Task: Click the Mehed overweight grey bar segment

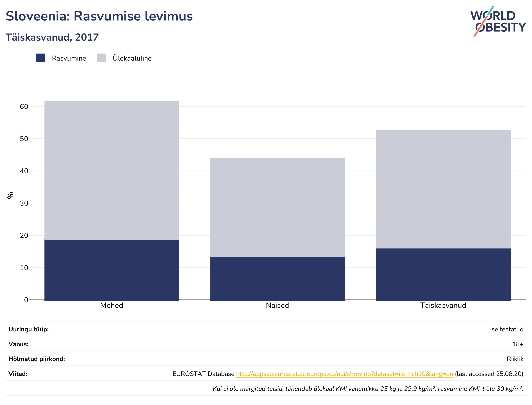Action: coord(112,170)
